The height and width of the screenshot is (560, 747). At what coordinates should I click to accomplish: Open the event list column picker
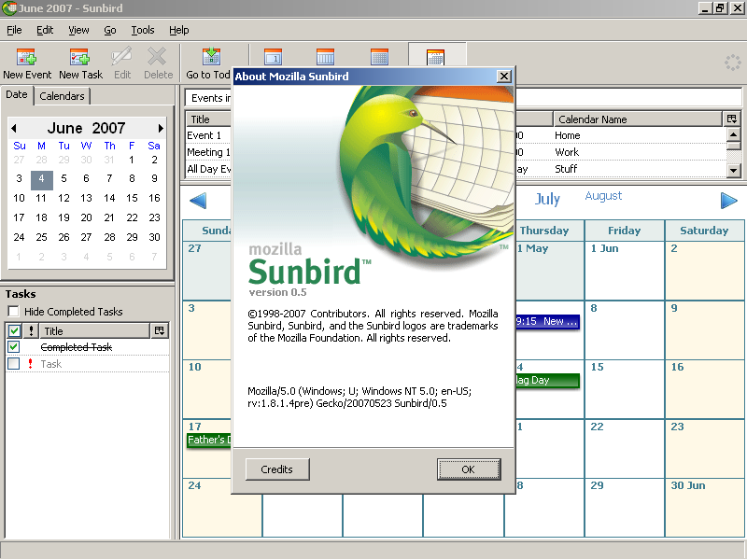click(729, 119)
